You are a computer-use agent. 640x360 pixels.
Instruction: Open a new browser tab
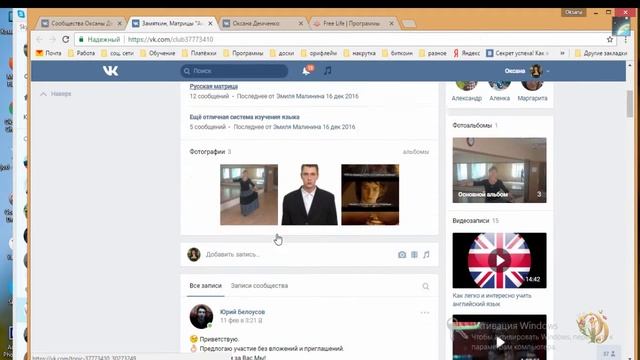click(409, 24)
